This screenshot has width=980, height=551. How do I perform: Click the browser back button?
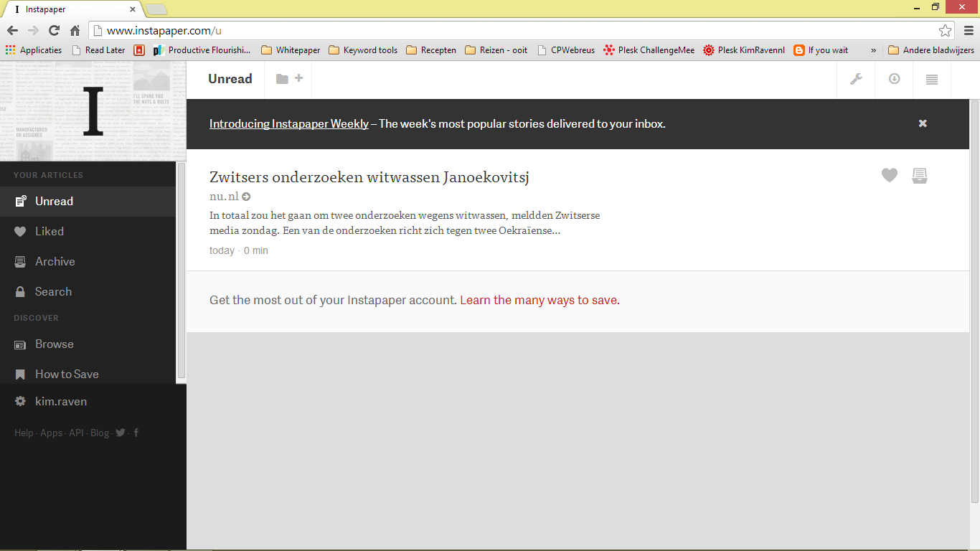click(12, 30)
